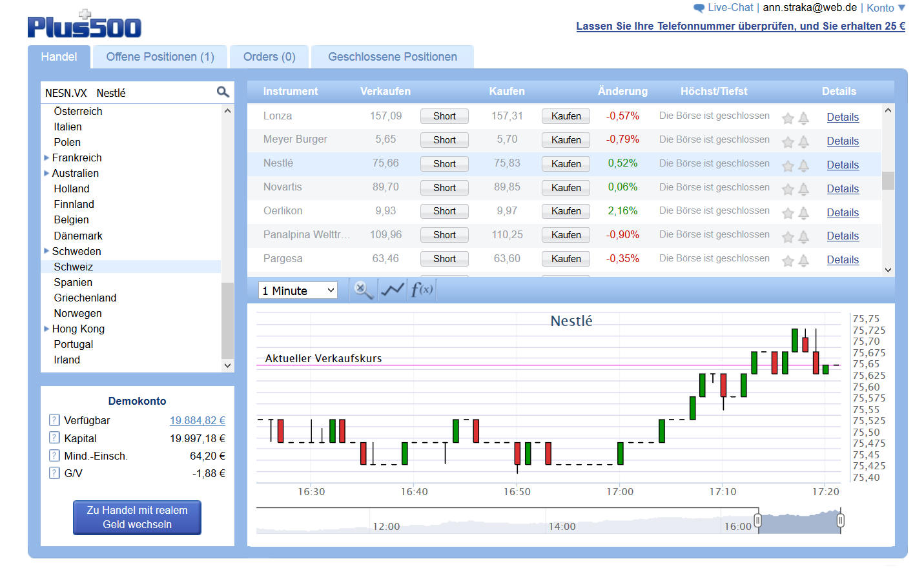Open Details link for Nestlé
This screenshot has width=924, height=570.
click(x=843, y=165)
